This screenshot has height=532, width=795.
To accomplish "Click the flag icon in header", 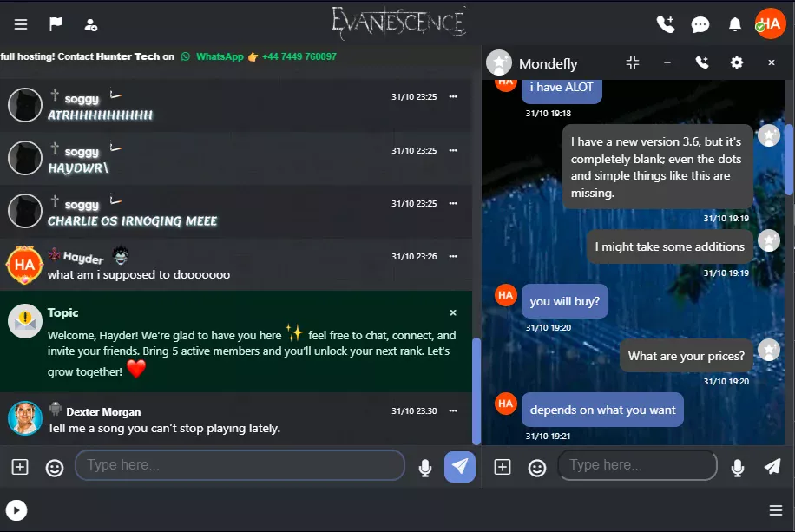I will (x=56, y=23).
